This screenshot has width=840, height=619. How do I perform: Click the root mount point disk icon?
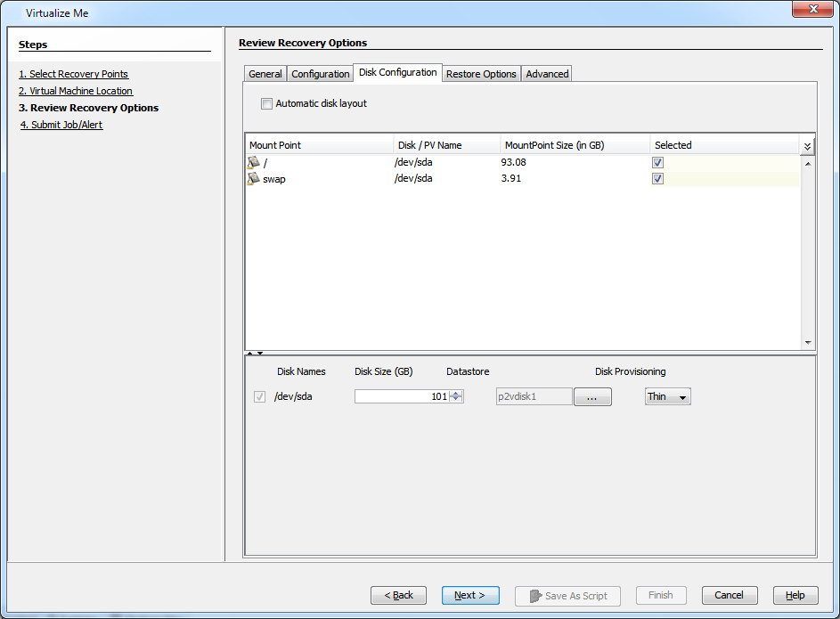254,163
